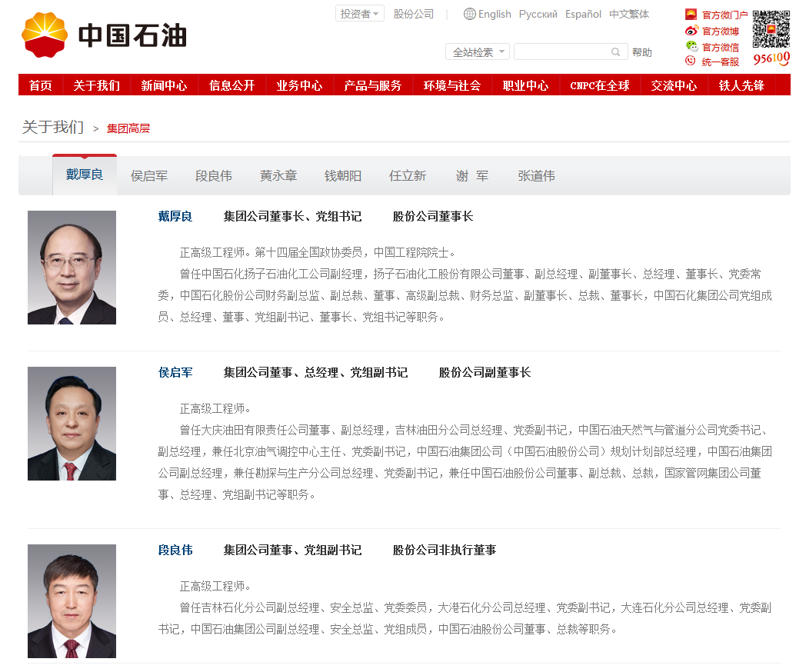Screen dimensions: 796x672
Task: Switch to 中文繁体 version
Action: pos(629,14)
